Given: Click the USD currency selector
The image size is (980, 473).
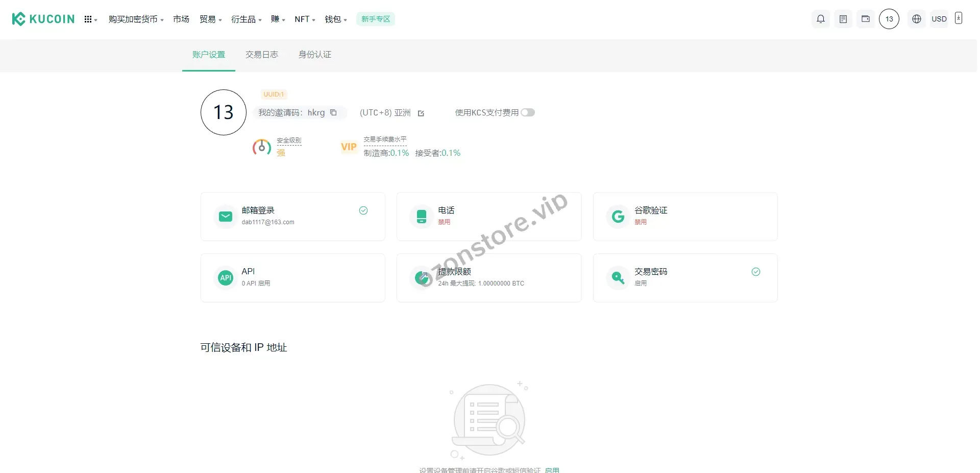Looking at the screenshot, I should pyautogui.click(x=939, y=19).
